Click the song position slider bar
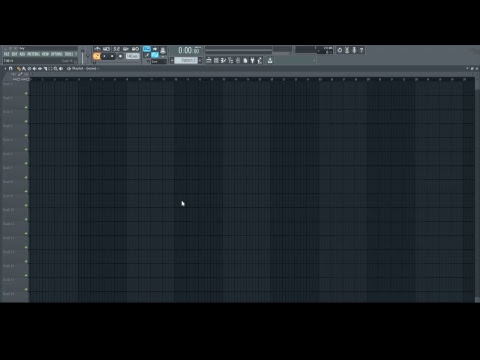The width and height of the screenshot is (480, 360). pos(239,50)
